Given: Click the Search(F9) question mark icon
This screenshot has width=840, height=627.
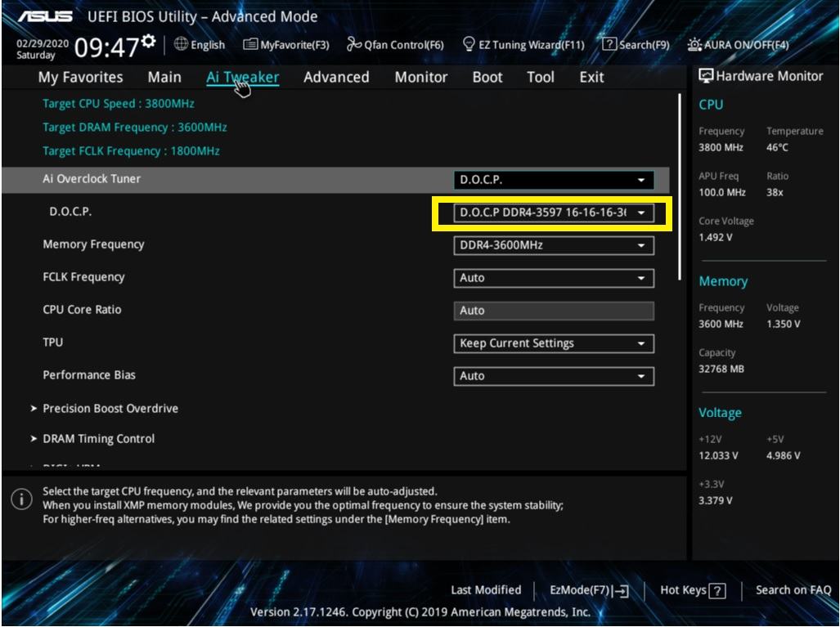Looking at the screenshot, I should (609, 44).
